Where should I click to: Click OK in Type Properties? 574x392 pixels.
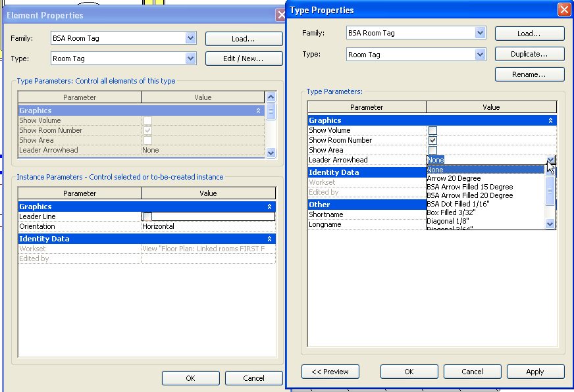pos(409,372)
